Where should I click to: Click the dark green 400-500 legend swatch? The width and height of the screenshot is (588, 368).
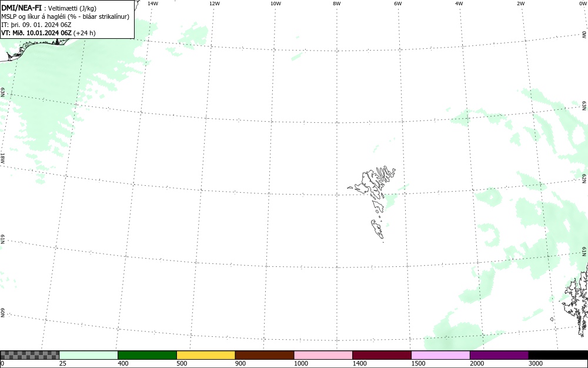(x=147, y=355)
